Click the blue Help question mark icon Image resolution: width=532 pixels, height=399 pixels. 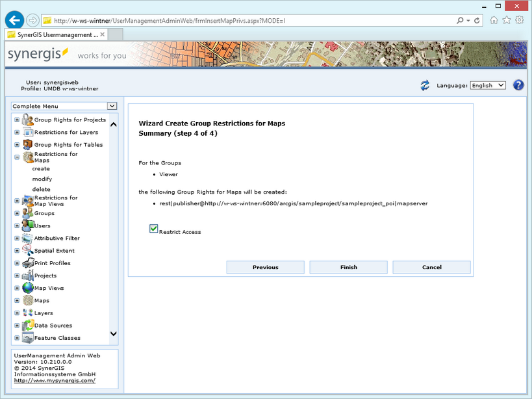pyautogui.click(x=518, y=85)
